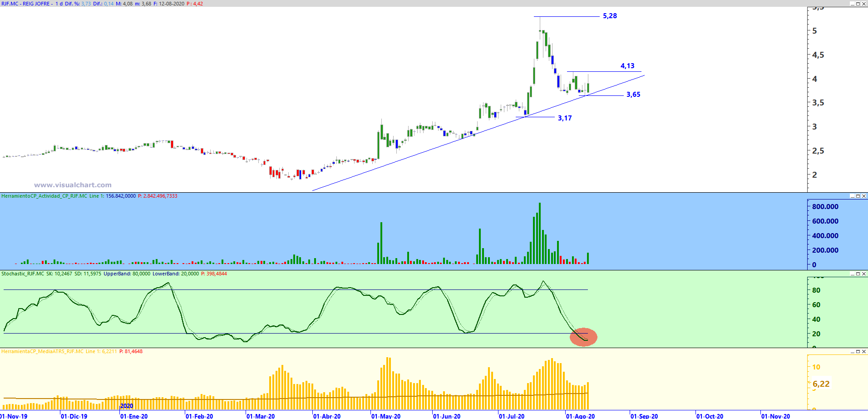Click the 3,65 support price label
Screen dimensions: 868x419
[x=633, y=95]
